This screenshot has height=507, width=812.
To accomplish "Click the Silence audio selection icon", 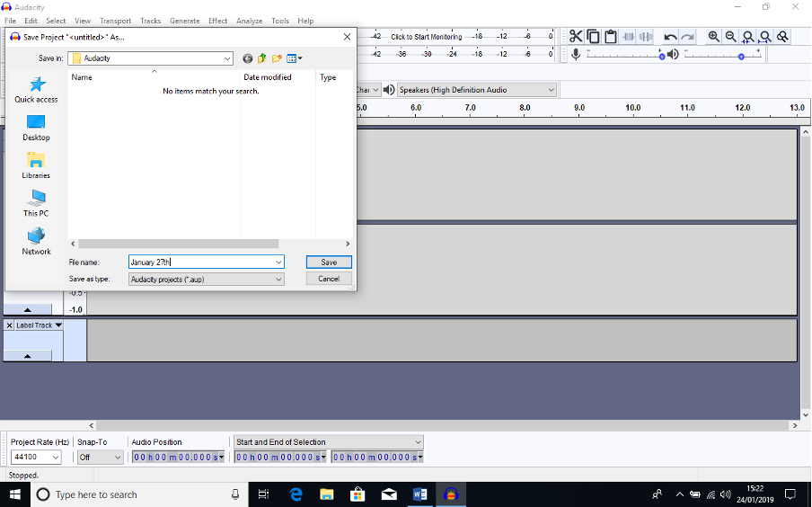I will pyautogui.click(x=646, y=36).
